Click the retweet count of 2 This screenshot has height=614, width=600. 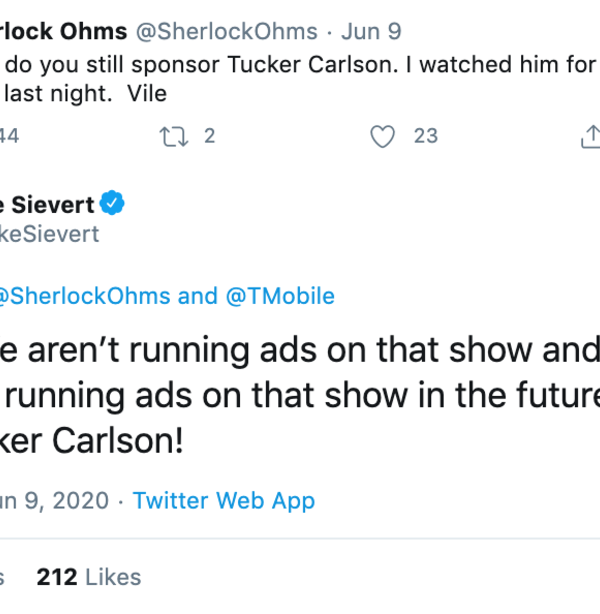coord(210,136)
